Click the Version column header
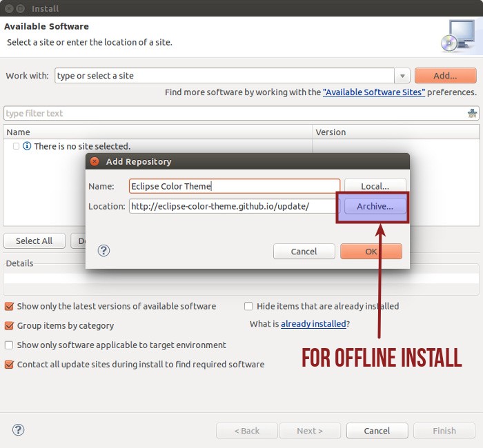 coord(396,132)
